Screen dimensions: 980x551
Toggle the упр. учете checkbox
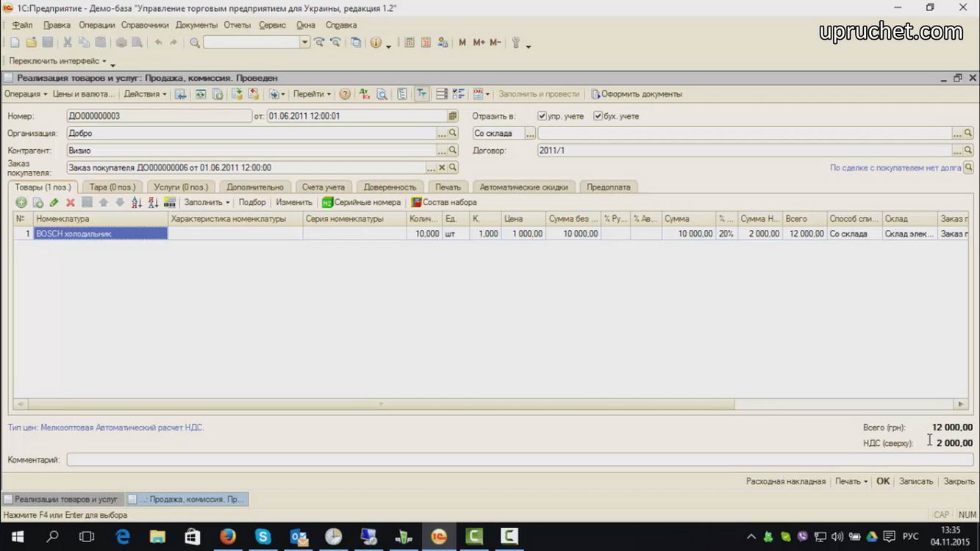(542, 116)
